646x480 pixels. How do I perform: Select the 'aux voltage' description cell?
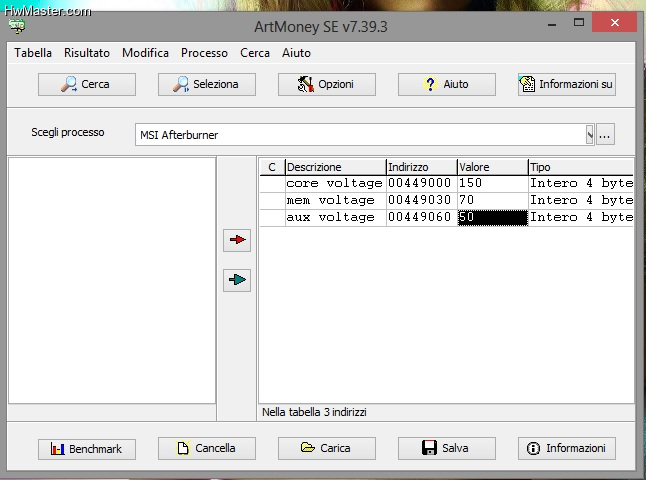point(335,218)
